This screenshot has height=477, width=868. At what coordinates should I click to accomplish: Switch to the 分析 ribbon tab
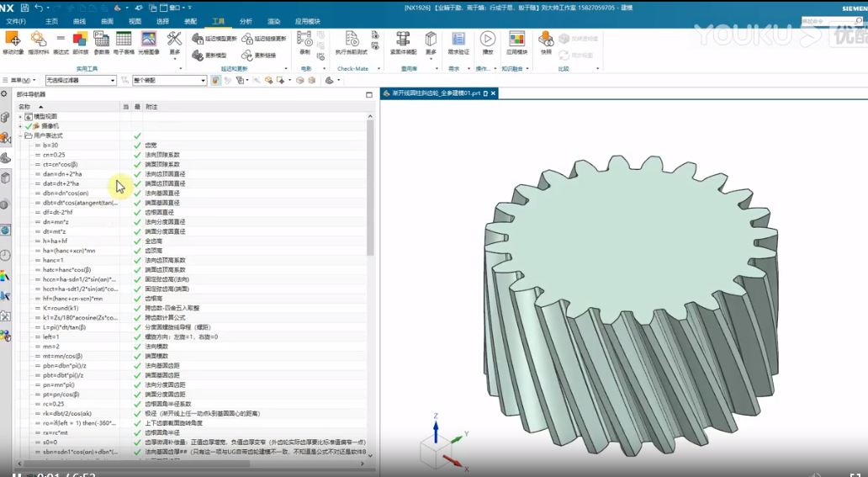click(x=246, y=21)
